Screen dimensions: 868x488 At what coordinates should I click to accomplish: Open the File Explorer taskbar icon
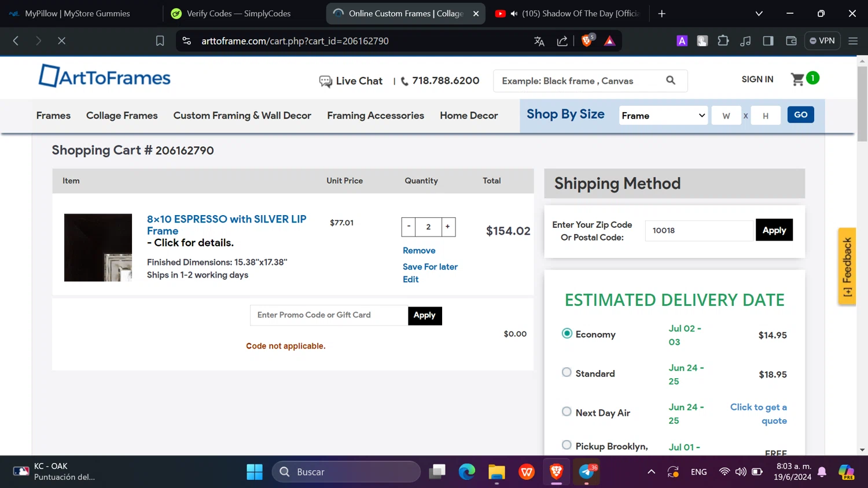[x=496, y=472]
